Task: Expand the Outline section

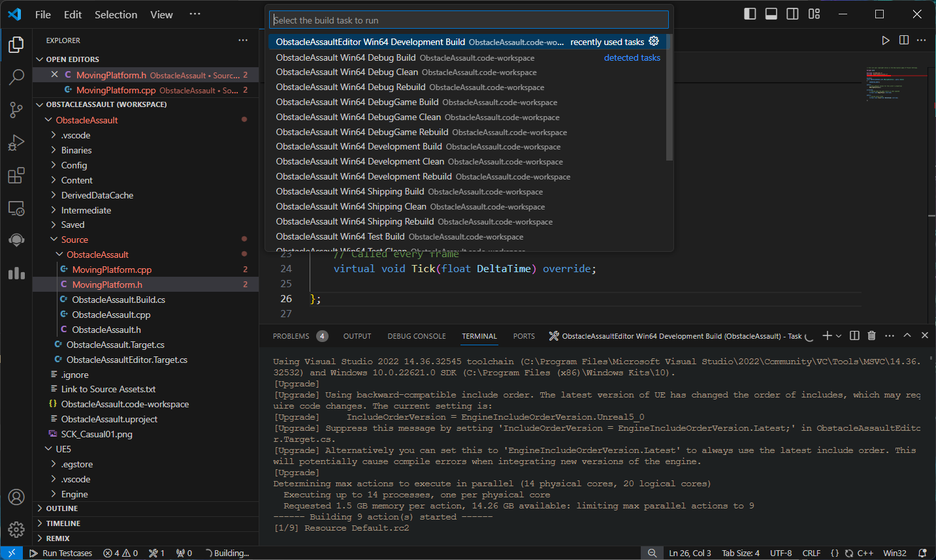Action: (146, 508)
